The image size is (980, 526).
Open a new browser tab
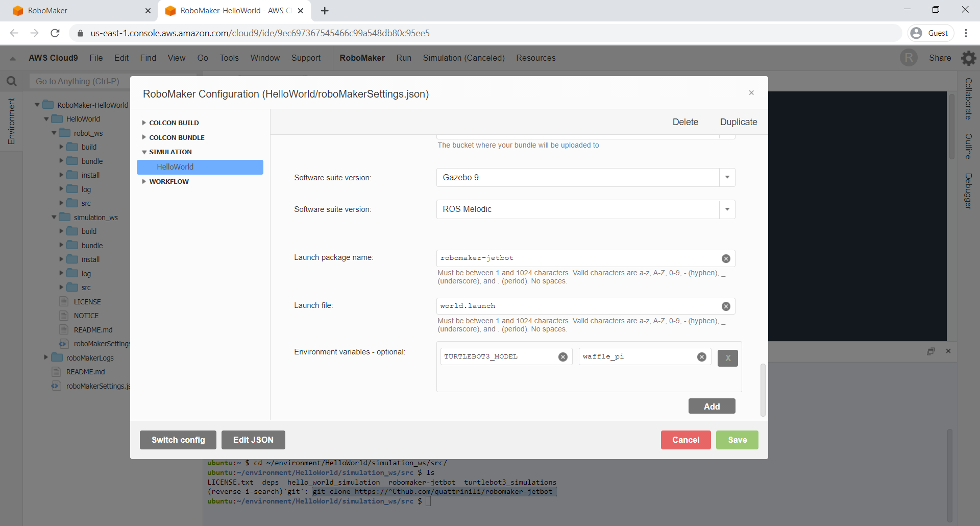click(x=325, y=11)
